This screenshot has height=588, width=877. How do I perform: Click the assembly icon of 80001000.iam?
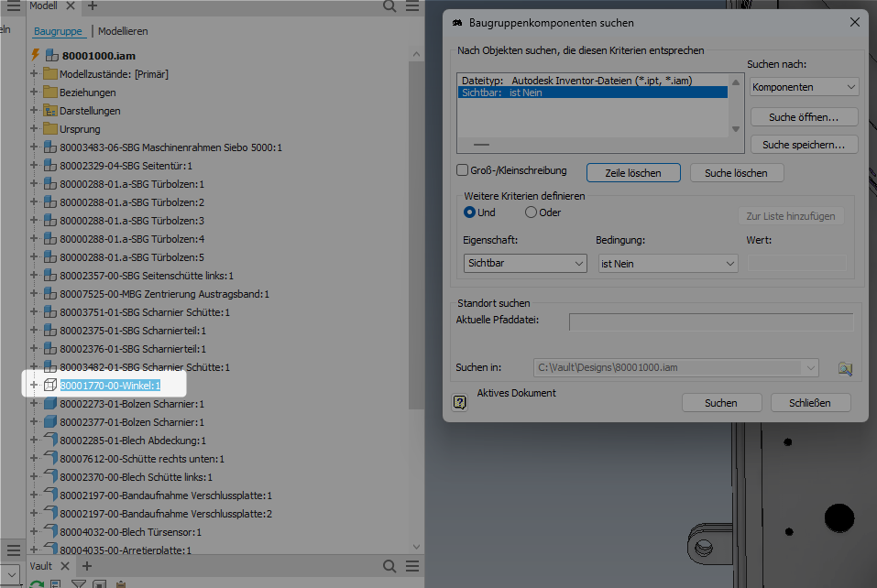click(x=52, y=55)
